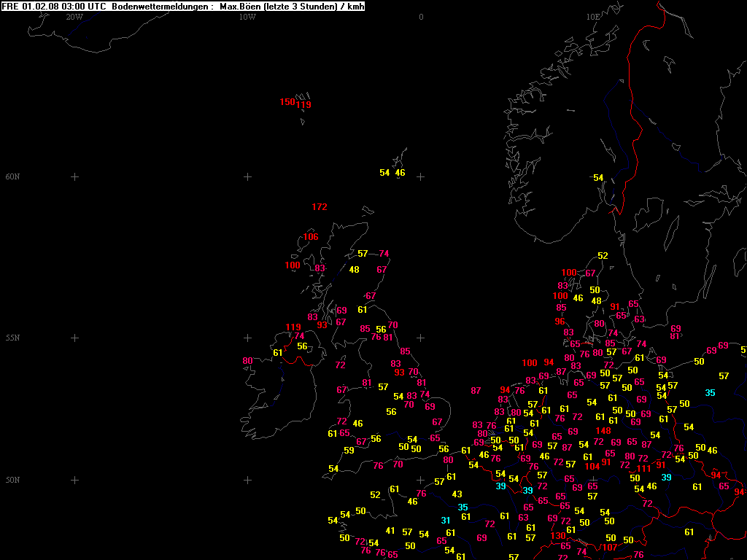
Task: Click the 10E longitude label
Action: pos(593,17)
